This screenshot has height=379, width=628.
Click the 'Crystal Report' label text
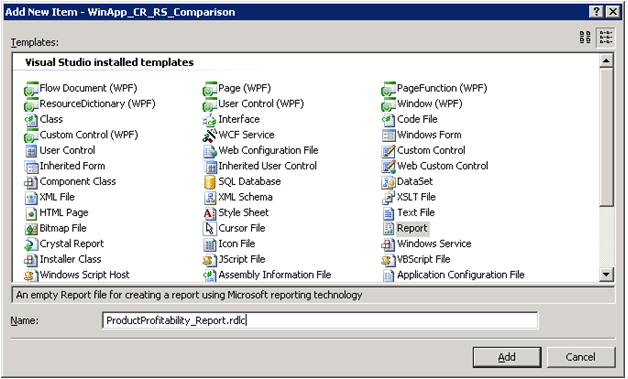72,244
